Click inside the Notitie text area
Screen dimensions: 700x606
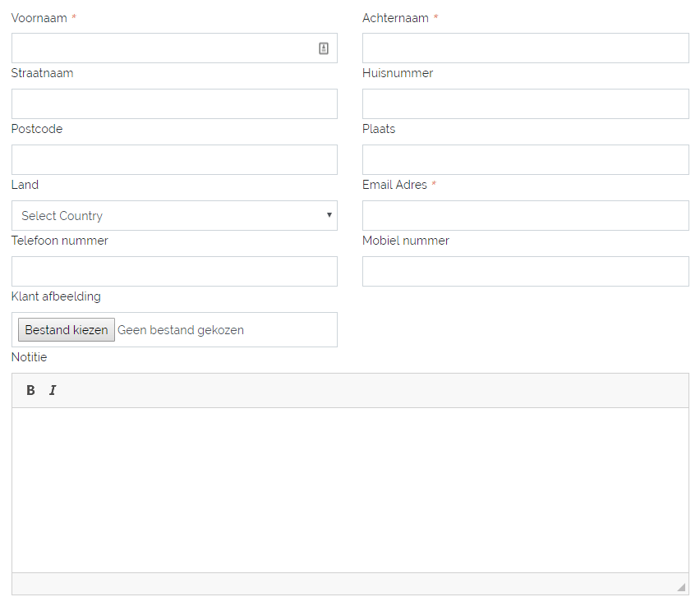(350, 490)
